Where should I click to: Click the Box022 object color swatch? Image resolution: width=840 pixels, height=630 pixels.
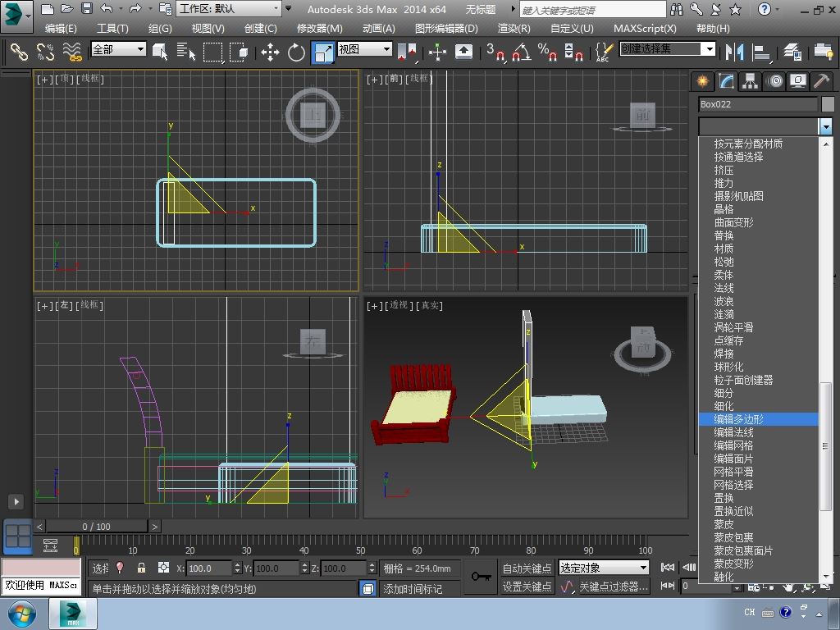[828, 104]
